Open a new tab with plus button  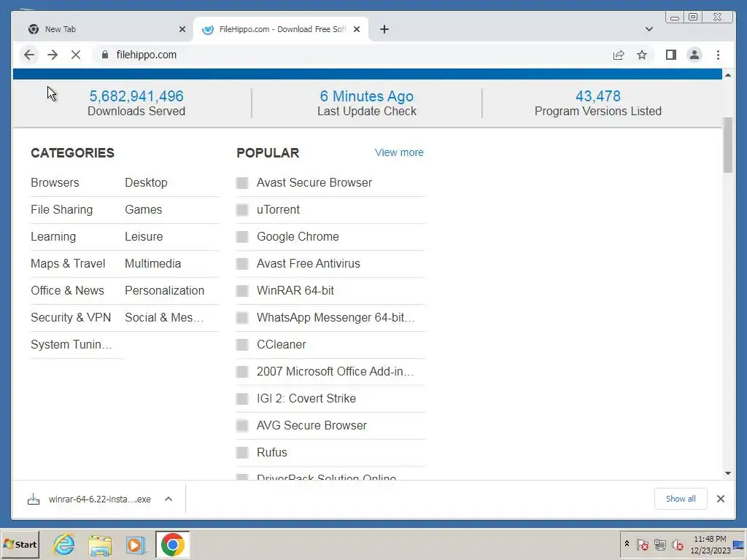(384, 29)
